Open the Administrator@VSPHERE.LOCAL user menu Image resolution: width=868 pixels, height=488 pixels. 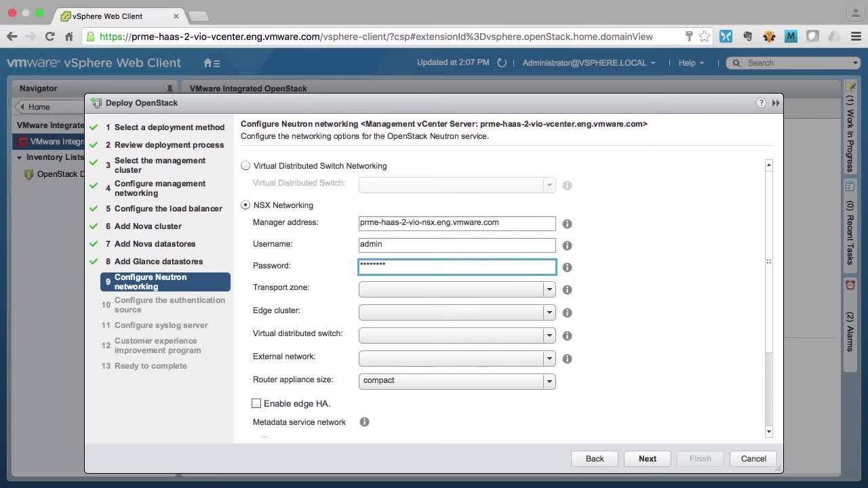pyautogui.click(x=589, y=63)
